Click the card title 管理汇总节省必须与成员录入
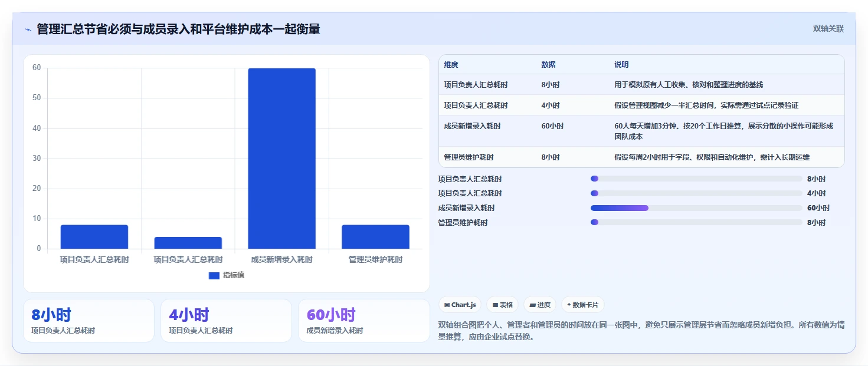 point(178,29)
